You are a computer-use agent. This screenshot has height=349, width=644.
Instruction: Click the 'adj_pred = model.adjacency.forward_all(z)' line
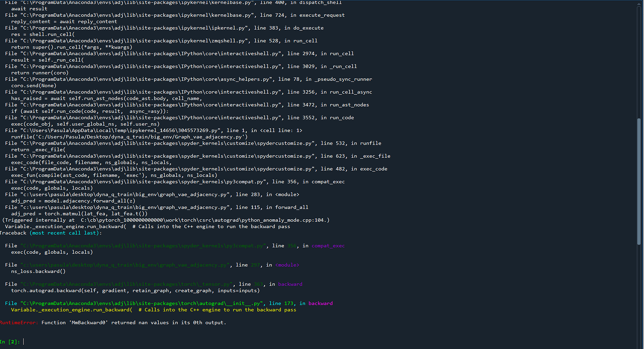[x=73, y=201]
